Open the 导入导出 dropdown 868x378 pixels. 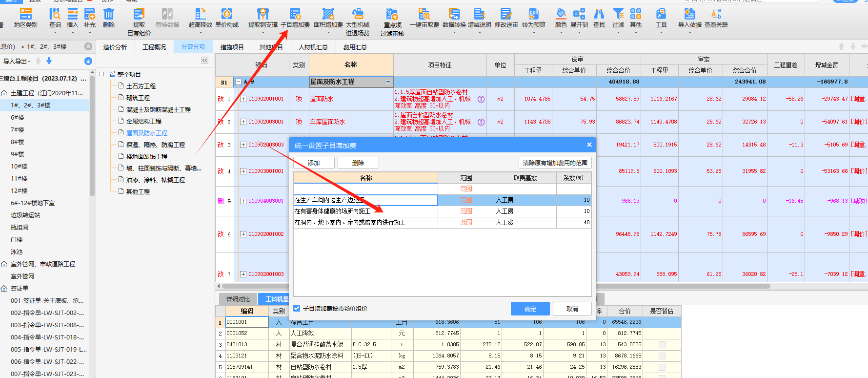click(17, 61)
